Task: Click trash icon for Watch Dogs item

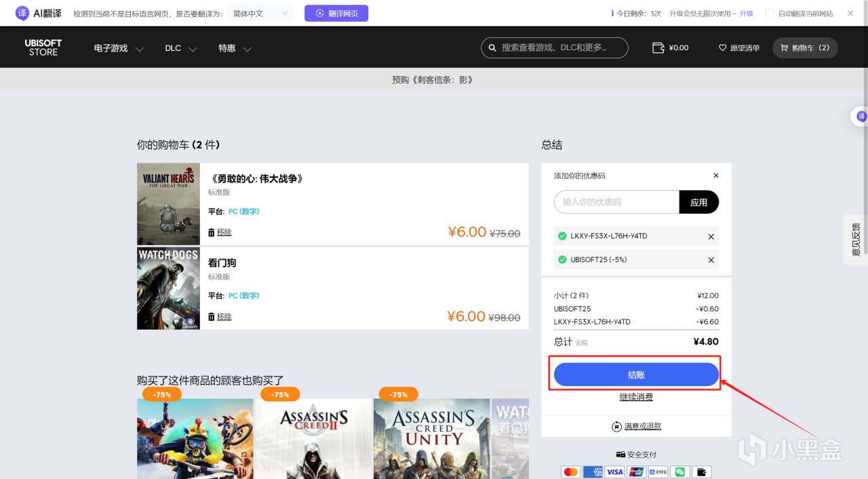Action: click(212, 317)
